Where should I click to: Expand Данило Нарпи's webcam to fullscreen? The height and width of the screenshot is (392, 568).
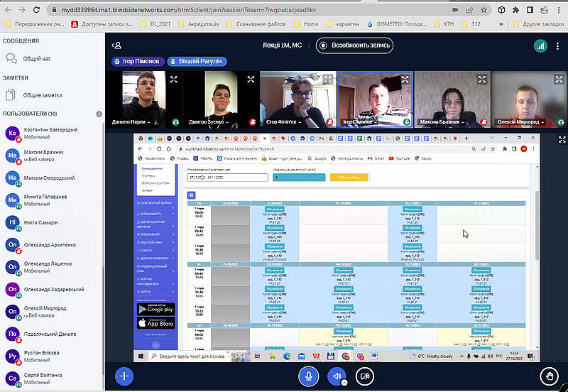(x=173, y=80)
